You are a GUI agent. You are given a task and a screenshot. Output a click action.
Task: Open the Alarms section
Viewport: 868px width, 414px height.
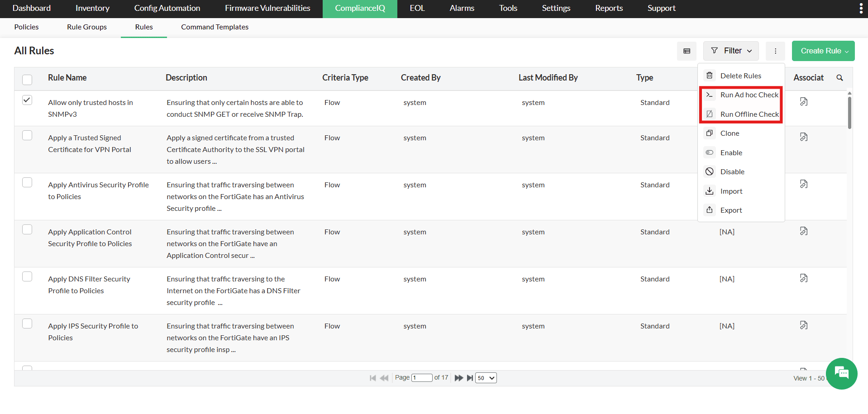462,8
